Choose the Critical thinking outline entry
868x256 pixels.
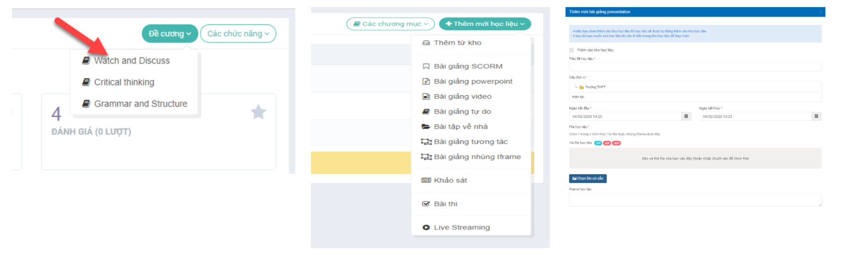[124, 82]
